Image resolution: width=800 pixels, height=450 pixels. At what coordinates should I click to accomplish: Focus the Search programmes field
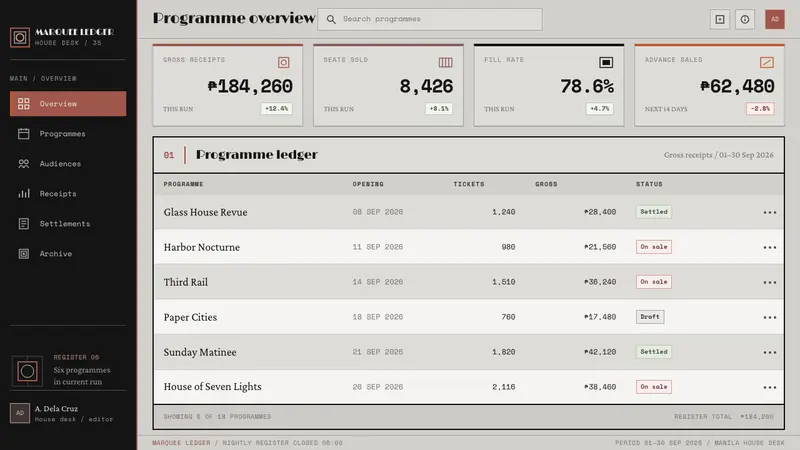click(430, 19)
